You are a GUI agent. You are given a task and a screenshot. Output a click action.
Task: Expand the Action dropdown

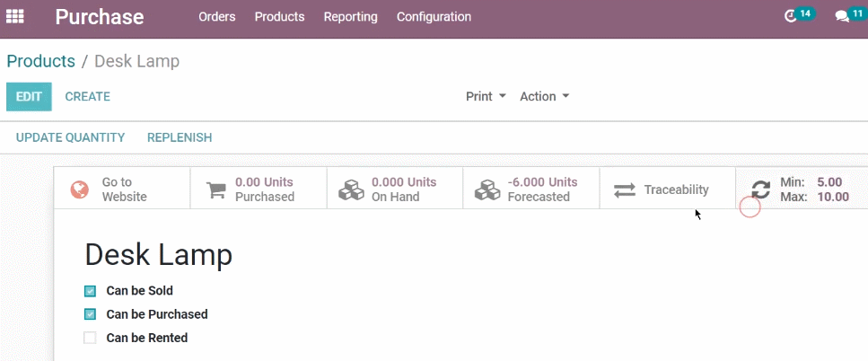pos(544,96)
